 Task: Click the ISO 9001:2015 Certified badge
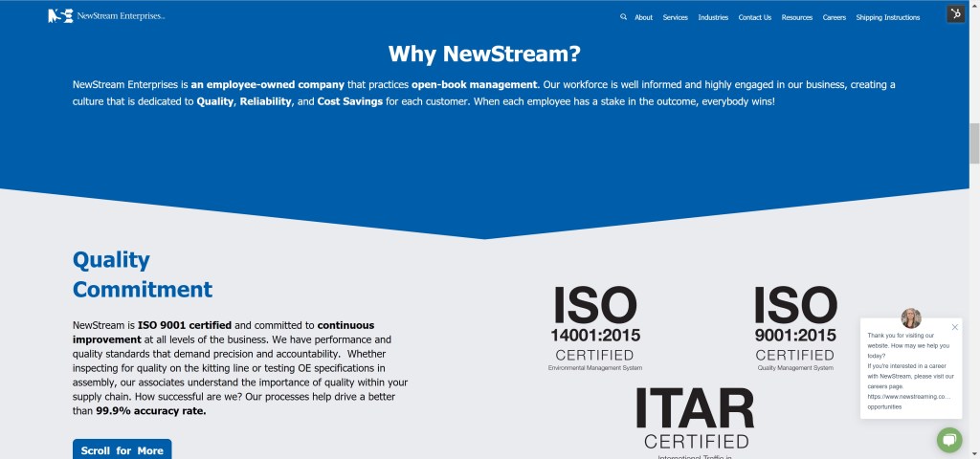point(795,327)
